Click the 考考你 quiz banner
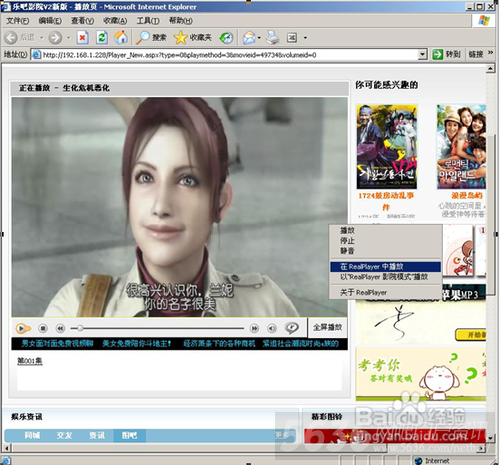Viewport: 500px width, 465px height. coord(421,374)
